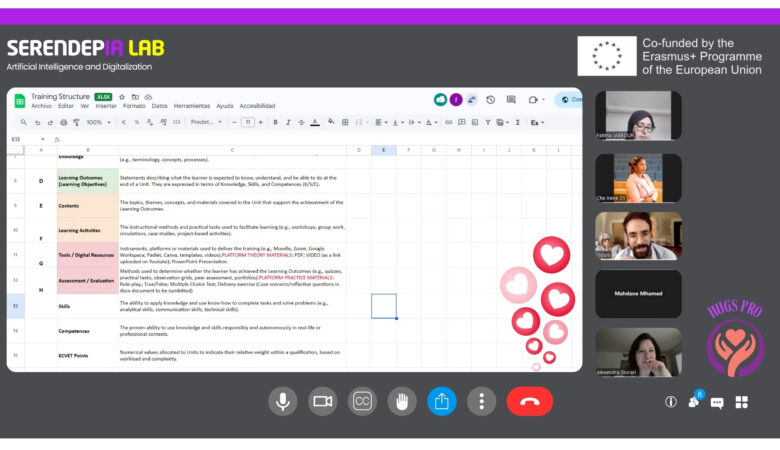
Task: Open the functions sigma icon
Action: (x=518, y=122)
